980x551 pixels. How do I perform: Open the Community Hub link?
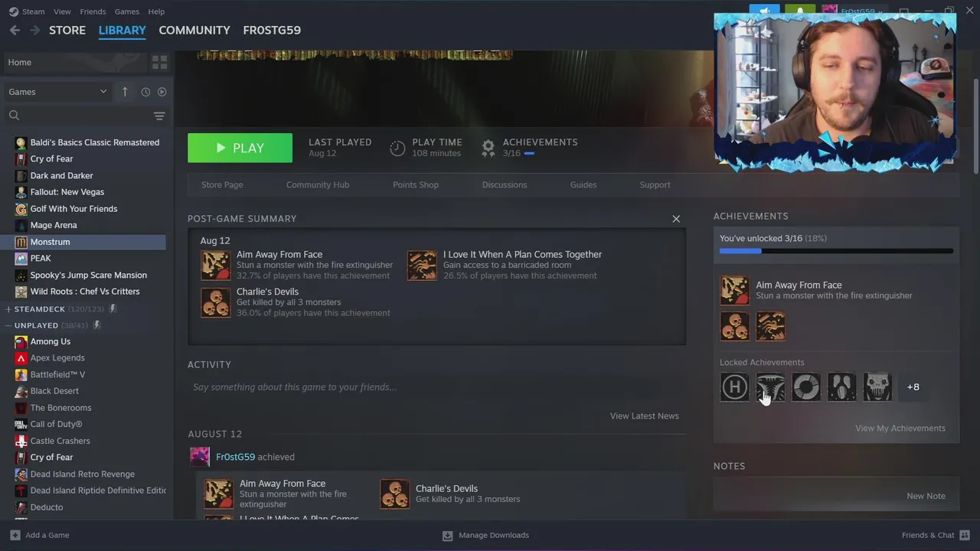(x=318, y=184)
